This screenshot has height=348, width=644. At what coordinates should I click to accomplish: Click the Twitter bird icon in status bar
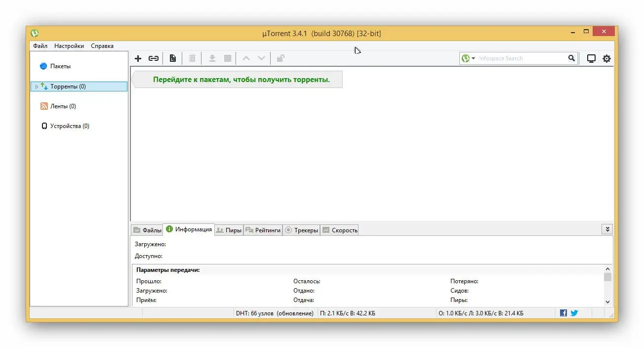(574, 313)
